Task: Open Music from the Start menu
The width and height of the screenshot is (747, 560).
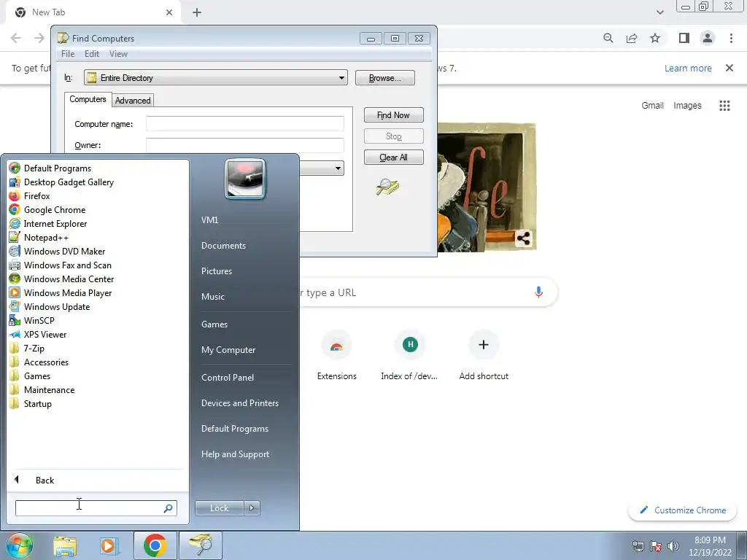Action: [x=212, y=297]
